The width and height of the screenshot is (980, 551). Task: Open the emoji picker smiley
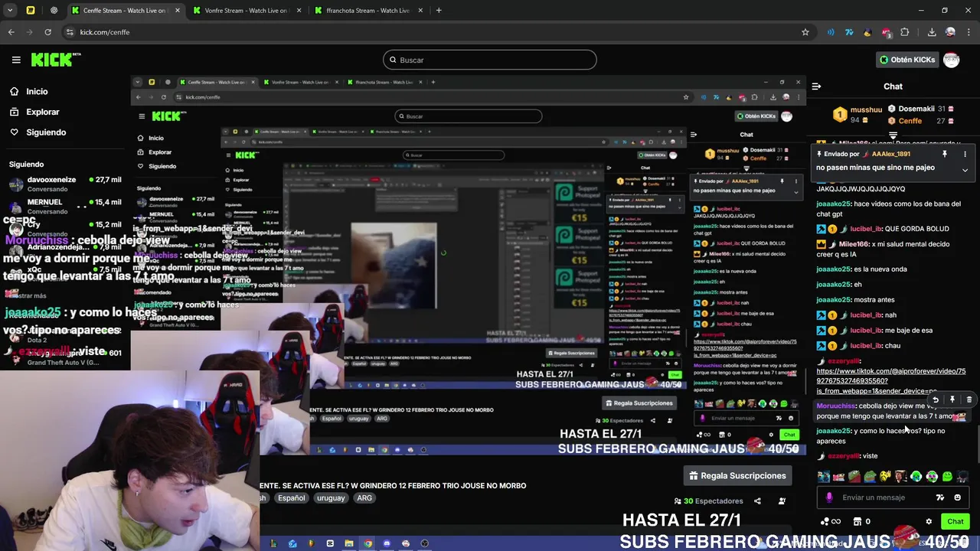[x=957, y=497]
